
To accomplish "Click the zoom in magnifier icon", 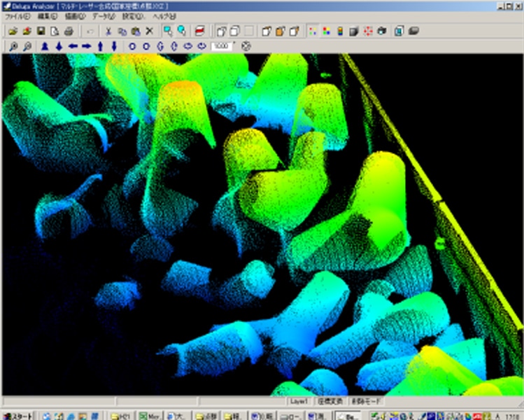I will click(x=13, y=46).
